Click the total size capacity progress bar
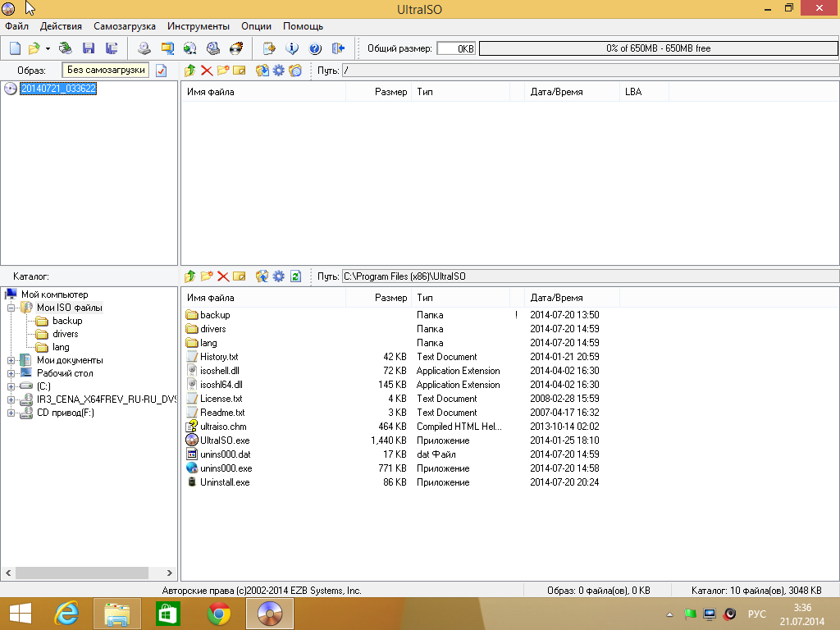Image resolution: width=840 pixels, height=630 pixels. [x=659, y=48]
